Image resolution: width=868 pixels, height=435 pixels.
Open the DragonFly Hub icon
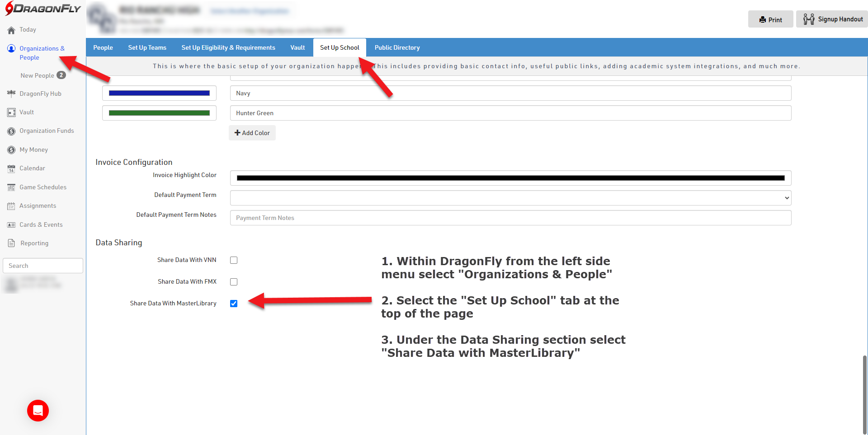11,94
